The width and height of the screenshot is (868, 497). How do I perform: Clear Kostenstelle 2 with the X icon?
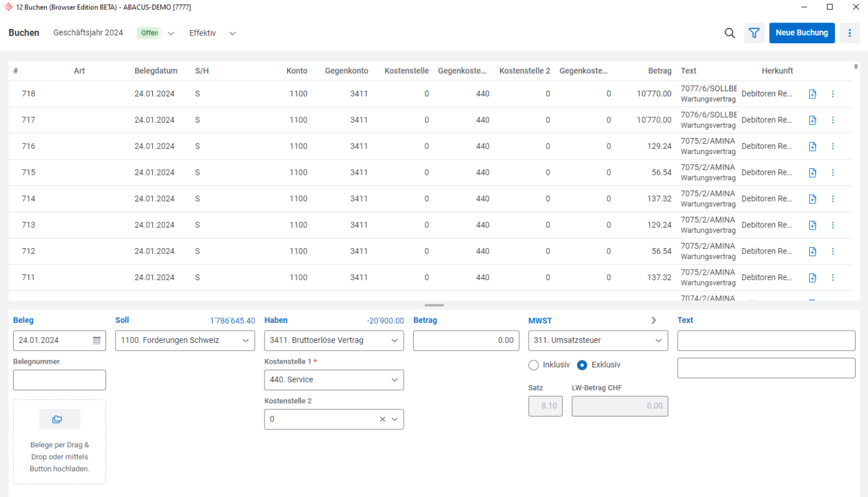pos(382,419)
